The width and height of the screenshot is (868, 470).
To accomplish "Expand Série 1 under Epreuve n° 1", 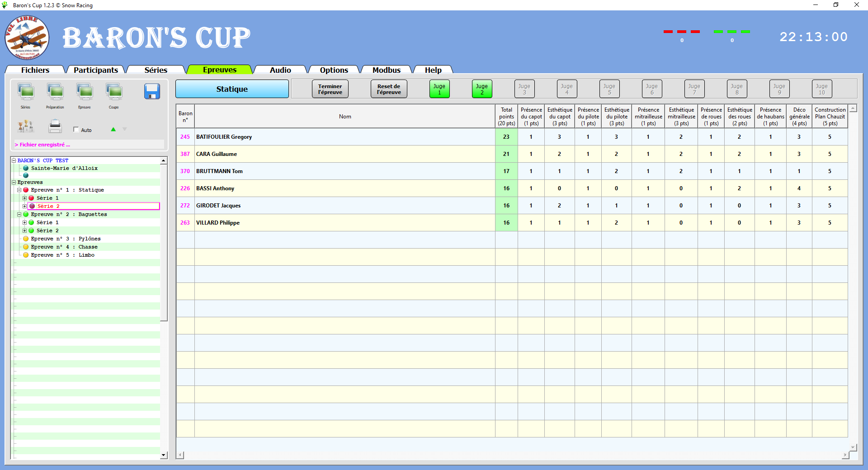I will click(x=25, y=198).
